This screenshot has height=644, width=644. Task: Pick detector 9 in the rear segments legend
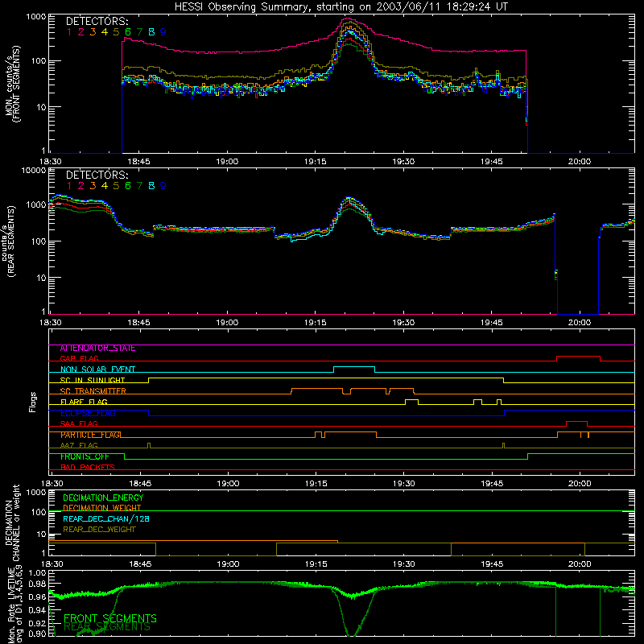click(x=163, y=186)
